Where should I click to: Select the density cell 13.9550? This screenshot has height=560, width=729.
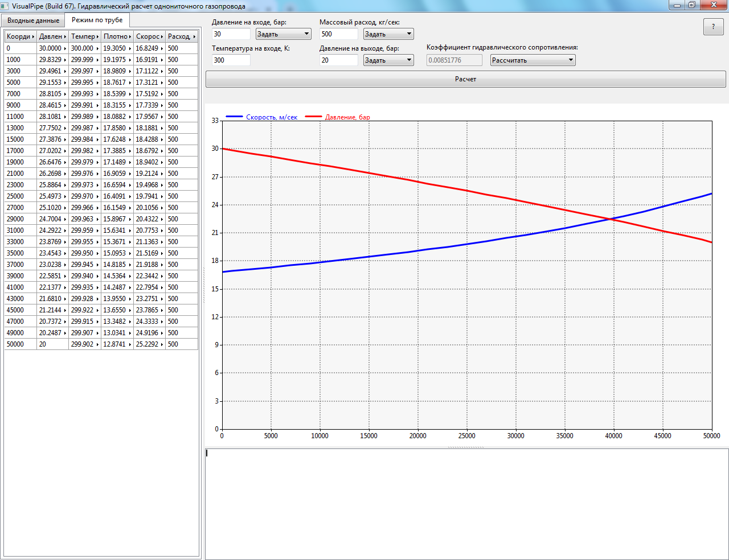click(117, 299)
